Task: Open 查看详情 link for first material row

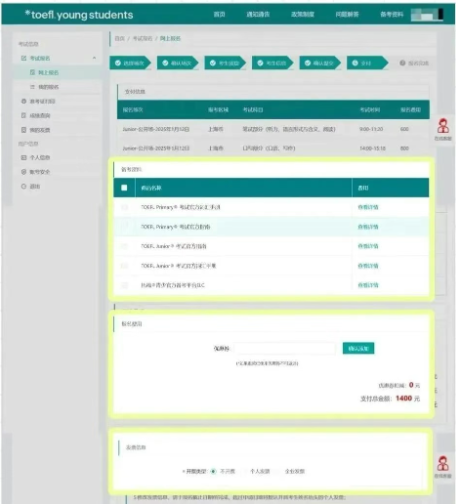Action: coord(368,207)
